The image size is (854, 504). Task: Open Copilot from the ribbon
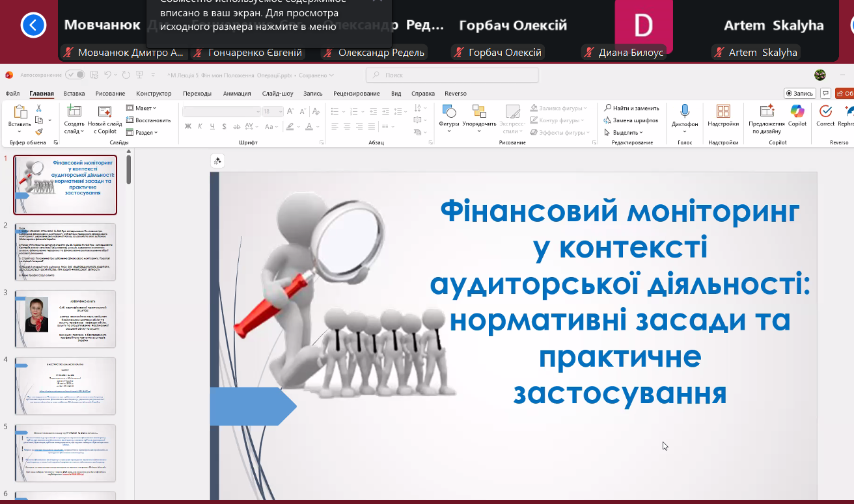(x=797, y=114)
